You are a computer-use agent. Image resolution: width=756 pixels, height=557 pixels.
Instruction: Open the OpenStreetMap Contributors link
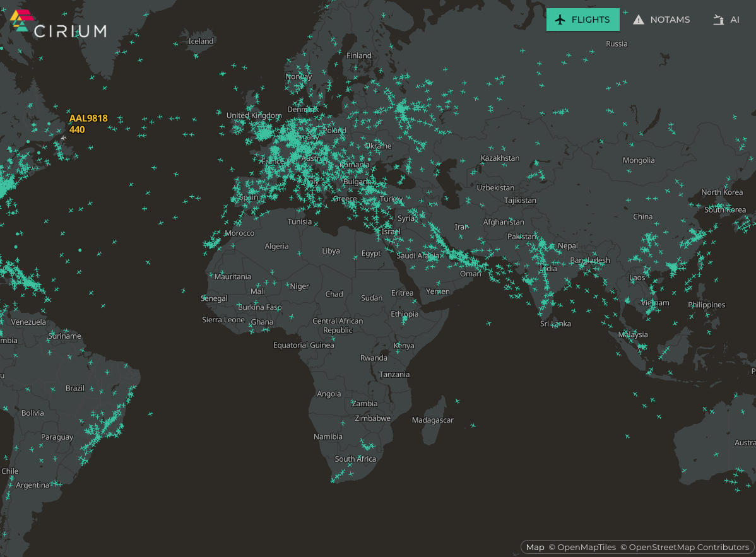685,548
